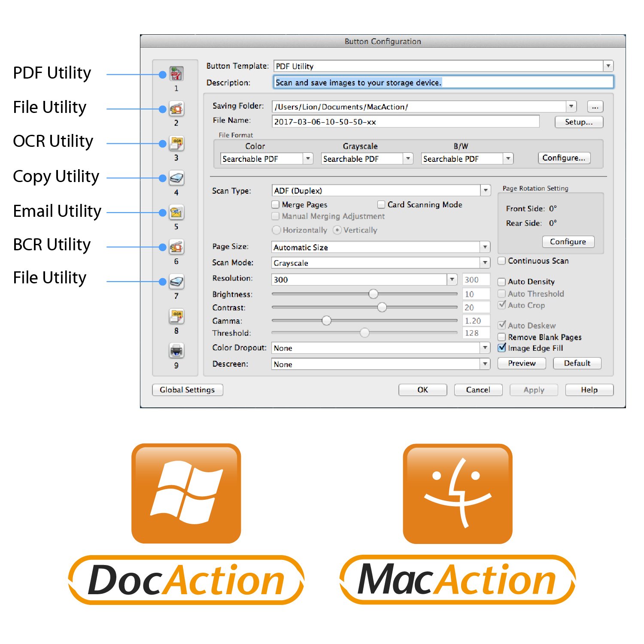Click the "Front Side: 0°" text
The width and height of the screenshot is (644, 644).
(532, 209)
